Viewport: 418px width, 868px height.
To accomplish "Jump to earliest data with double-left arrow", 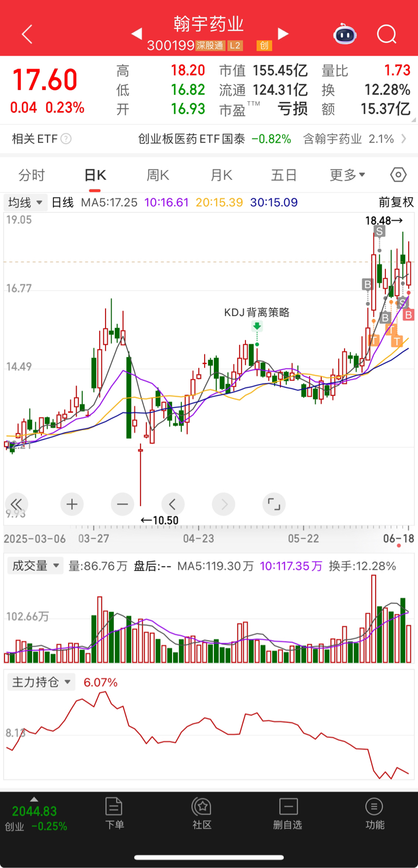I will click(x=16, y=504).
